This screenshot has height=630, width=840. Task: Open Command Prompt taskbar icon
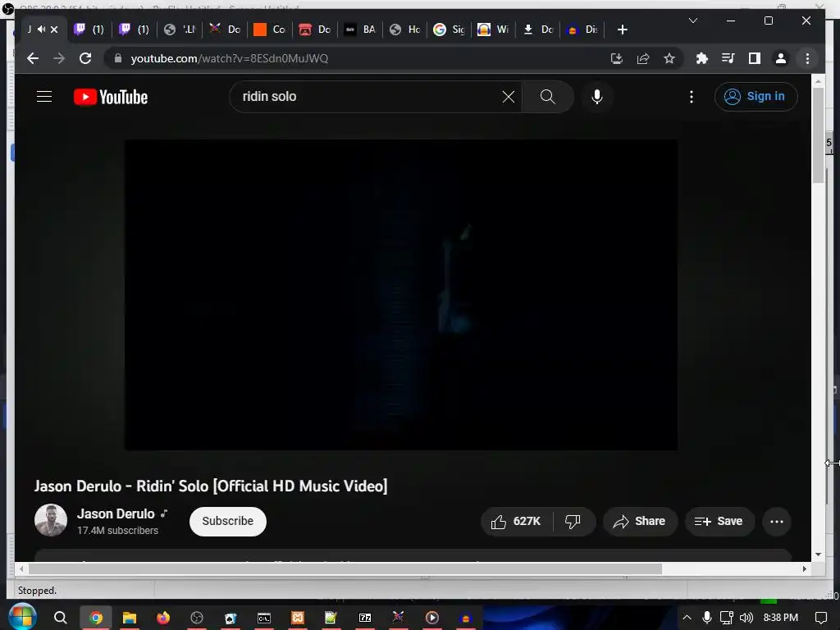pos(264,618)
